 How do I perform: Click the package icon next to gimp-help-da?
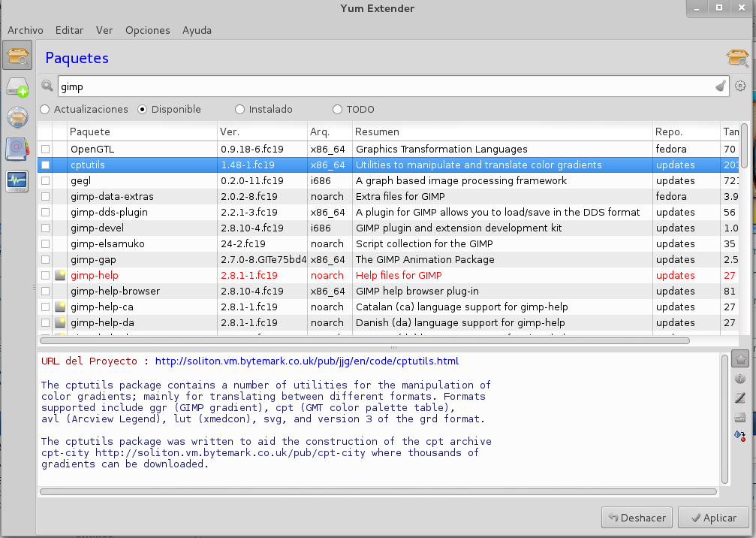[60, 322]
